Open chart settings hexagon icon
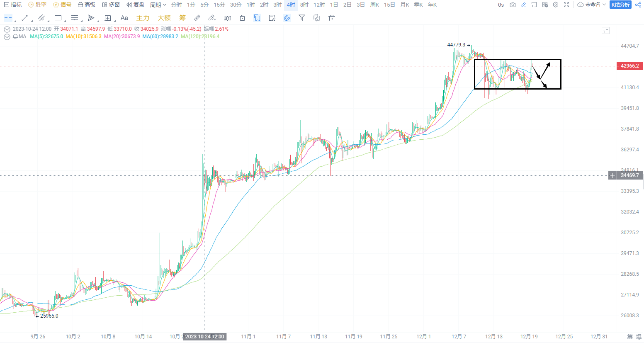The width and height of the screenshot is (644, 345). coord(556,5)
